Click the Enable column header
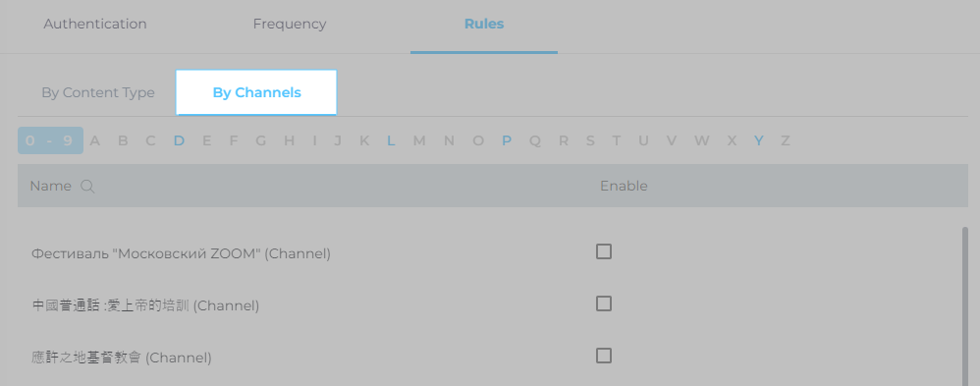The height and width of the screenshot is (386, 980). point(624,186)
